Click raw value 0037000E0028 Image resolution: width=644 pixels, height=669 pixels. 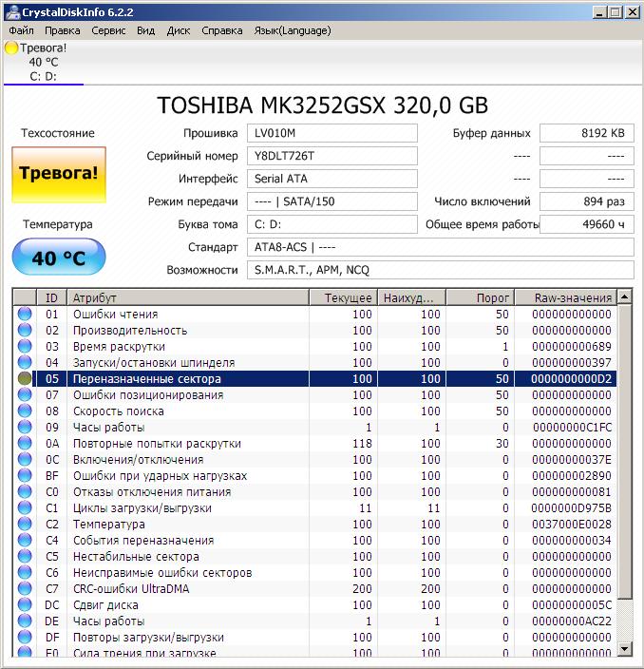pos(572,525)
